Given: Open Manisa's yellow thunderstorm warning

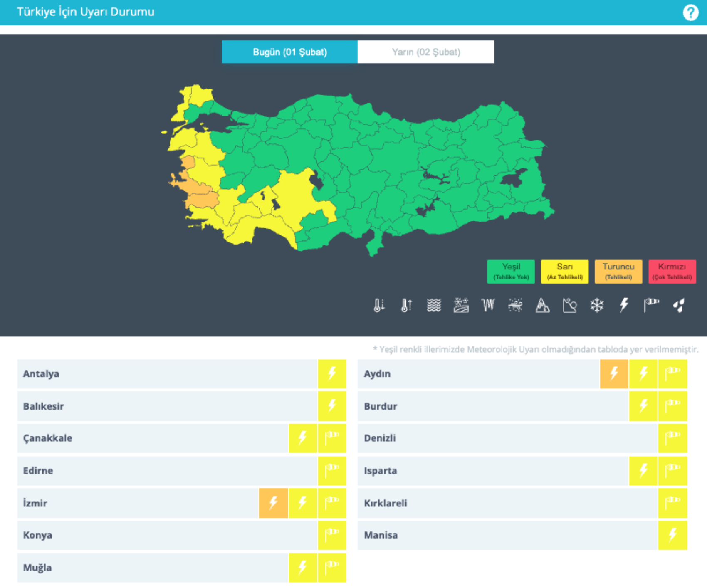Looking at the screenshot, I should point(672,535).
